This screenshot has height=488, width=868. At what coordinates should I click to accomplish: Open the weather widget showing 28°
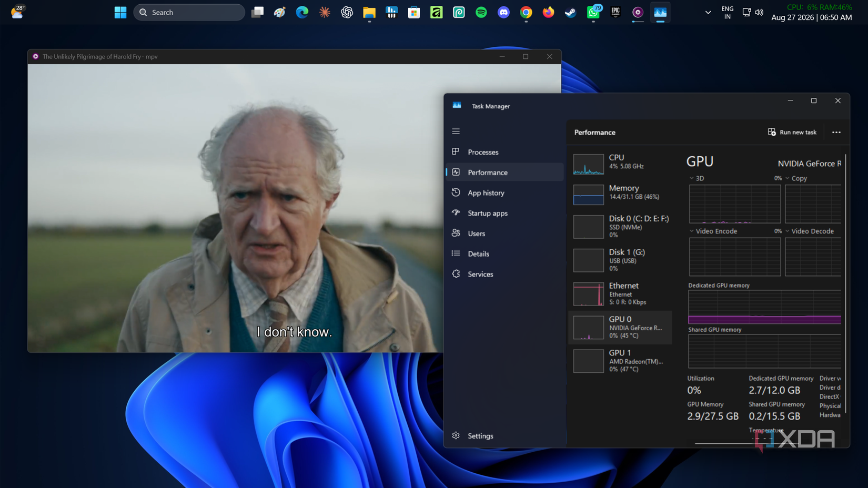[x=17, y=12]
